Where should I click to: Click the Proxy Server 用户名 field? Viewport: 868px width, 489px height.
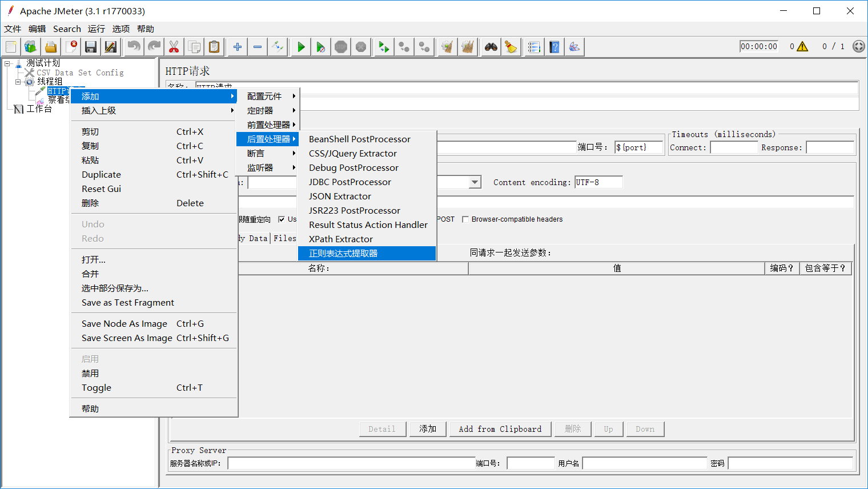click(x=645, y=463)
